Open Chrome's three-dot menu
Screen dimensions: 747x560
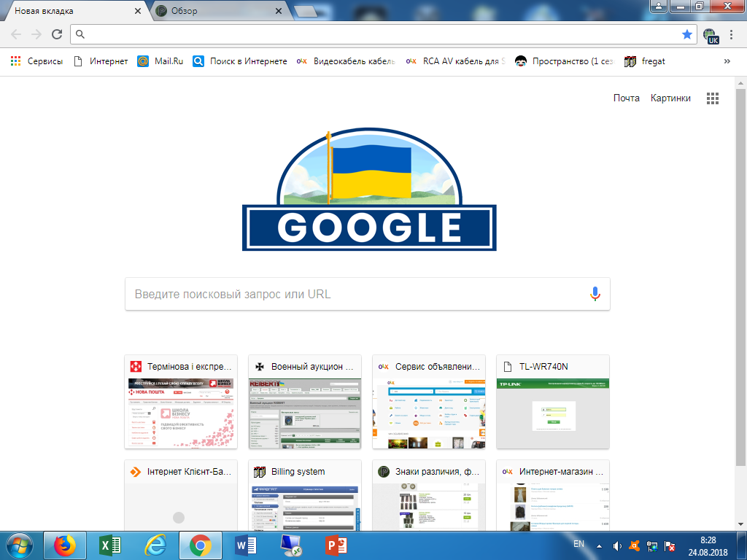coord(731,34)
